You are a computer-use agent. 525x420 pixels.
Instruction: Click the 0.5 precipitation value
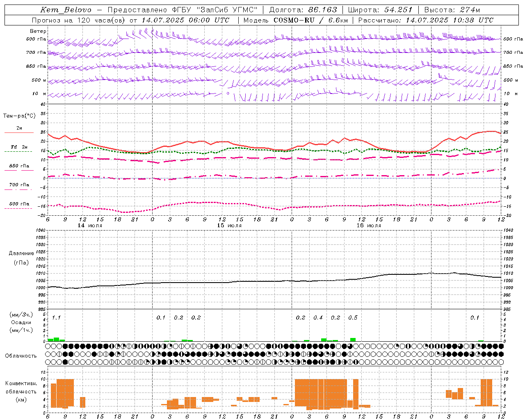point(353,317)
